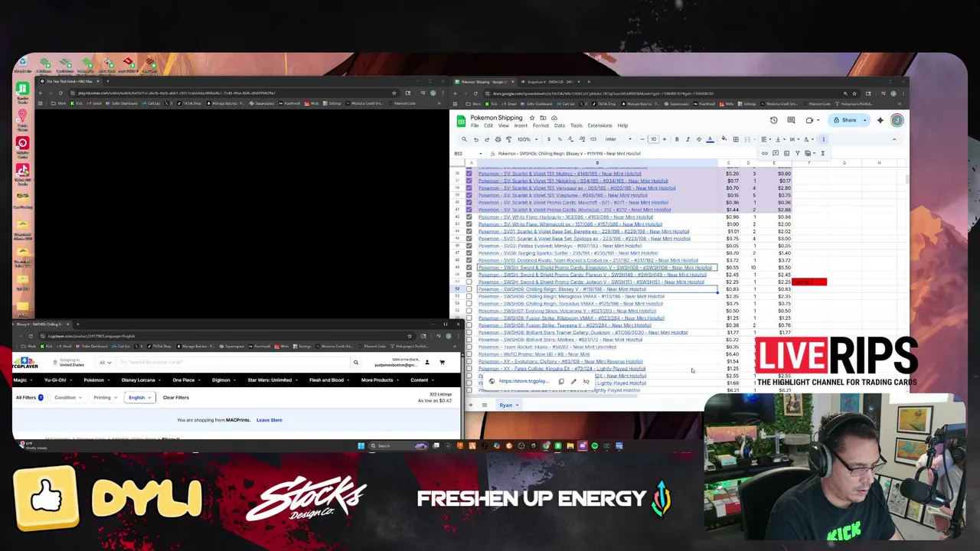The width and height of the screenshot is (980, 551).
Task: Open the Borders tool in Sheets toolbar
Action: coord(736,139)
